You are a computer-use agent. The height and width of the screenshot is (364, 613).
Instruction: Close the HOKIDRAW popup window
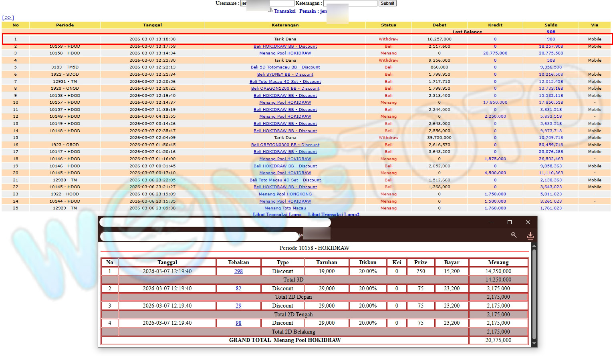click(x=528, y=222)
